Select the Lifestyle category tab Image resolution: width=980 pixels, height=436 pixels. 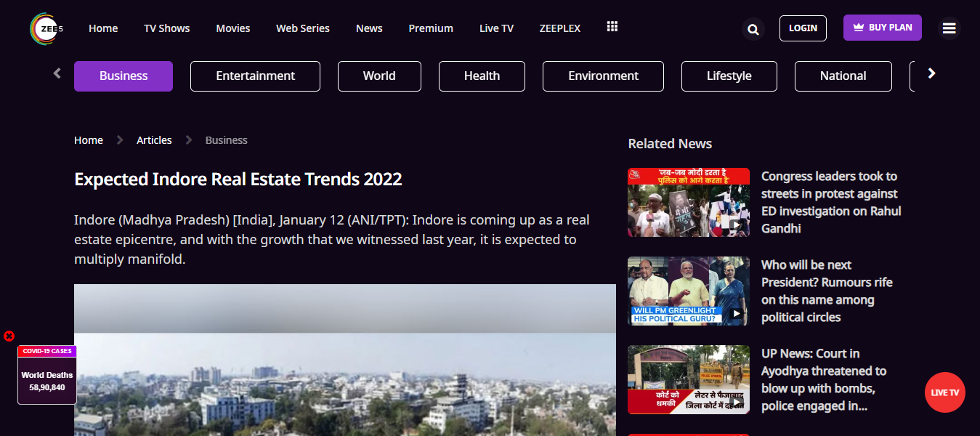pos(729,76)
